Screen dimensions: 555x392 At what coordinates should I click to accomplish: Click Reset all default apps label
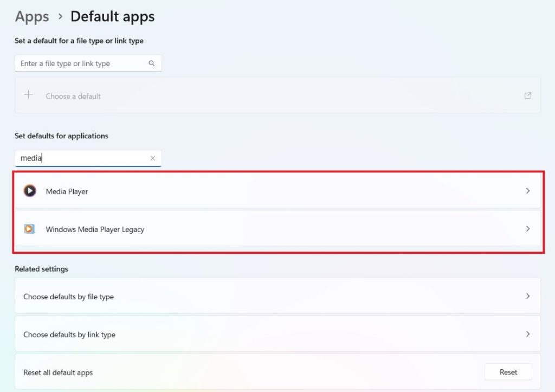58,372
